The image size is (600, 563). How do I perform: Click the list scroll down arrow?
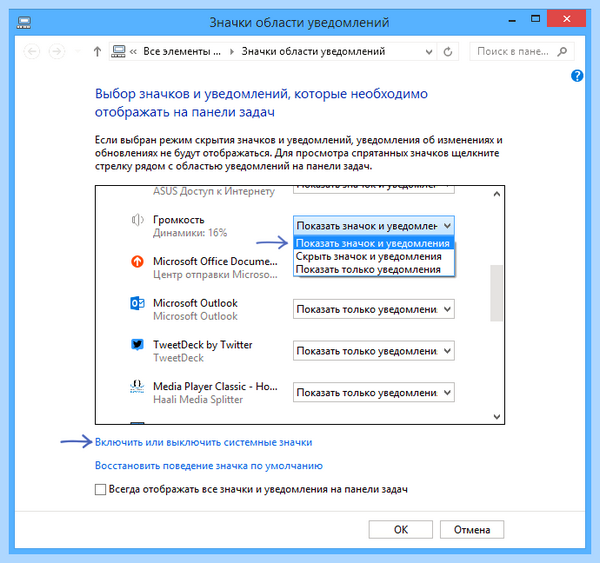tap(497, 416)
